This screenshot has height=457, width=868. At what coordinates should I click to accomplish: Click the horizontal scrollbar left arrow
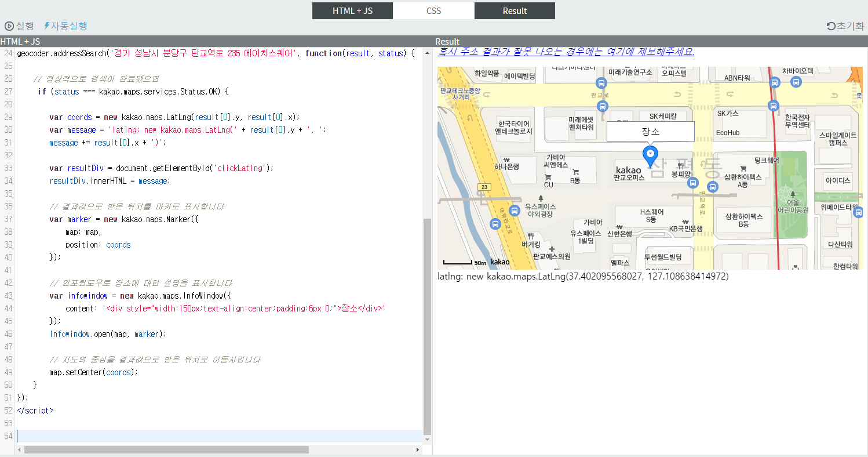(x=20, y=449)
